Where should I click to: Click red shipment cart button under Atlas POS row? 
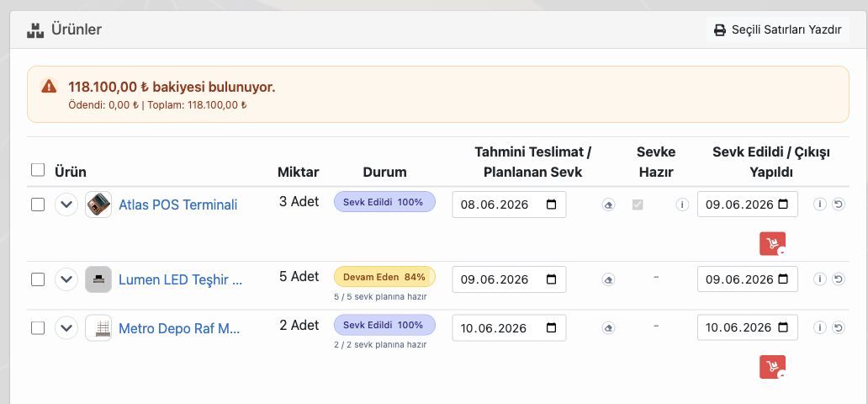pos(773,244)
